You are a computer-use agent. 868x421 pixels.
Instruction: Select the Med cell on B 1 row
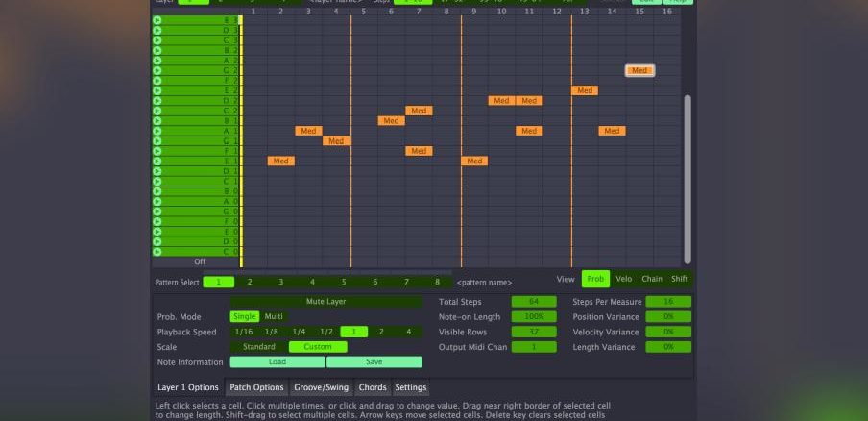[x=392, y=121]
